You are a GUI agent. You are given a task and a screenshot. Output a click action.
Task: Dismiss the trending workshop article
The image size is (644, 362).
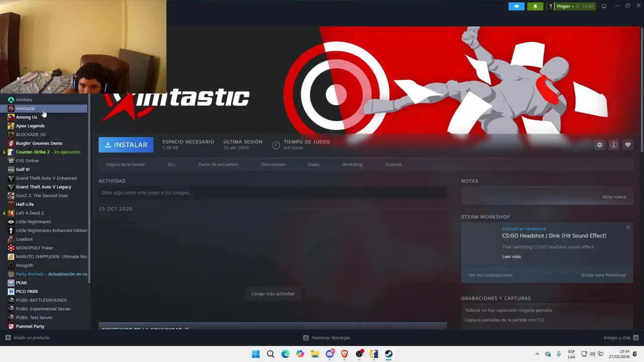pos(628,228)
